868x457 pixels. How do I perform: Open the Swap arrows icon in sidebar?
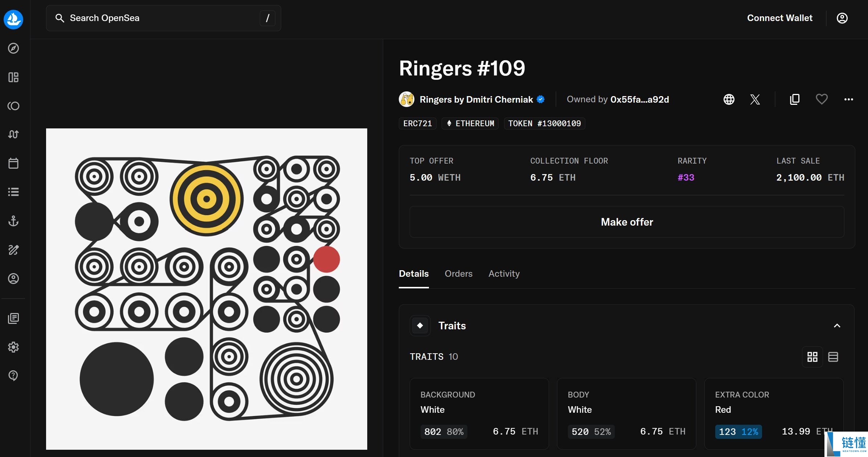13,135
